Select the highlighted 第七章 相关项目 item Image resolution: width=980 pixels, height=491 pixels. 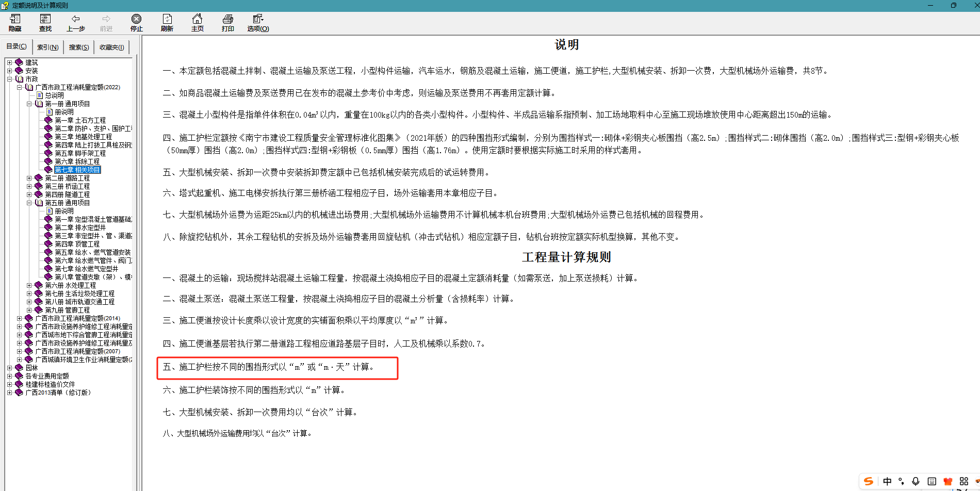click(77, 170)
